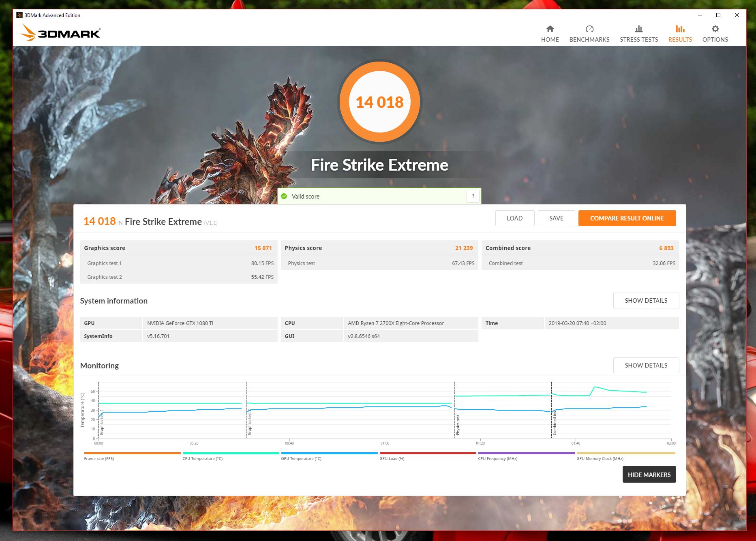Click 3DMark app icon in title bar
The height and width of the screenshot is (541, 756).
19,15
